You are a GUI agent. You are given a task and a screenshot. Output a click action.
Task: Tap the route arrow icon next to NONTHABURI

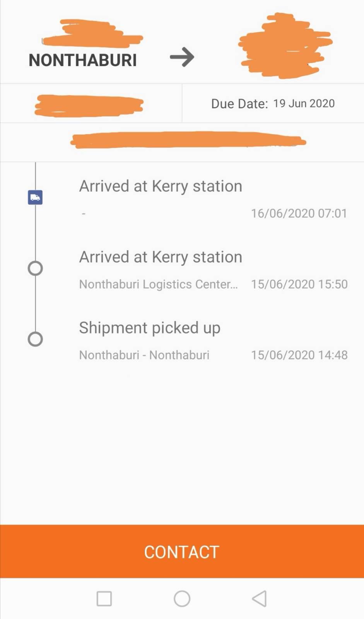(x=182, y=57)
